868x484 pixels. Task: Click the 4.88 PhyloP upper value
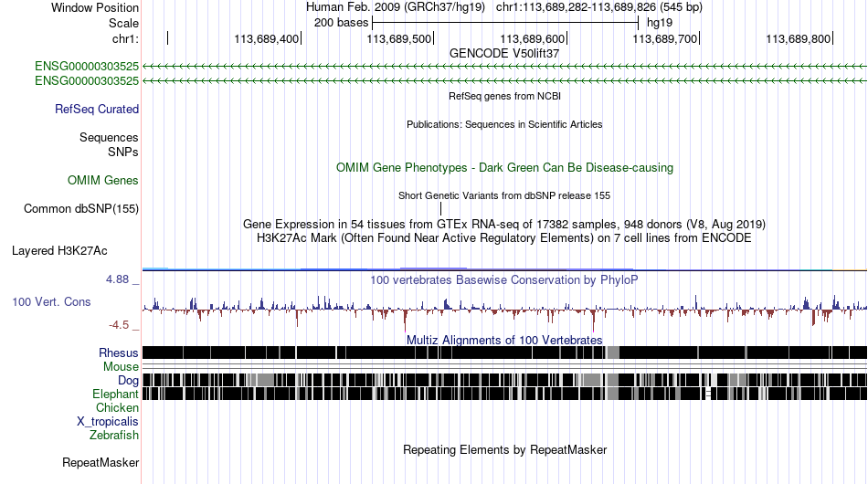pyautogui.click(x=117, y=279)
